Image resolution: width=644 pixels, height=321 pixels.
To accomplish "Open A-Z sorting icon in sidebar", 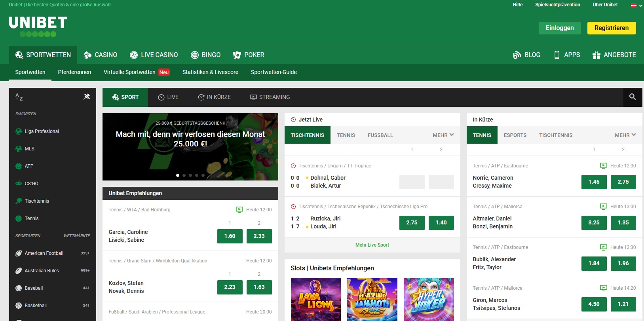I will (x=19, y=97).
